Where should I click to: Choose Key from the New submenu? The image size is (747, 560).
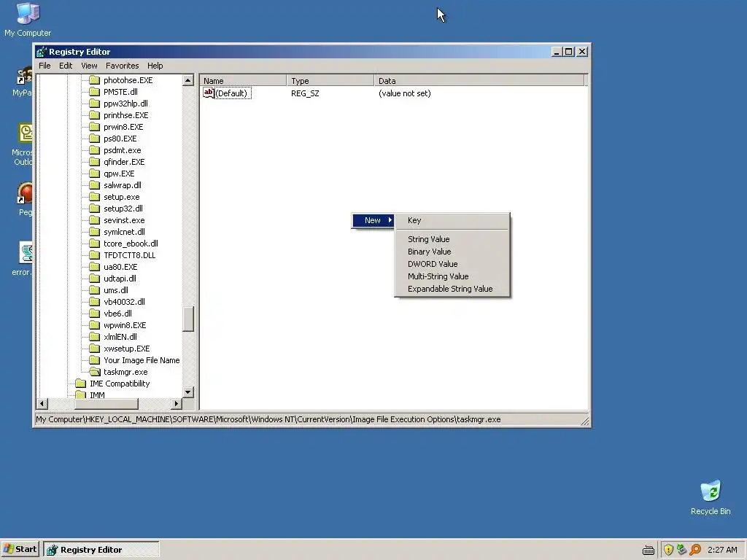[452, 220]
